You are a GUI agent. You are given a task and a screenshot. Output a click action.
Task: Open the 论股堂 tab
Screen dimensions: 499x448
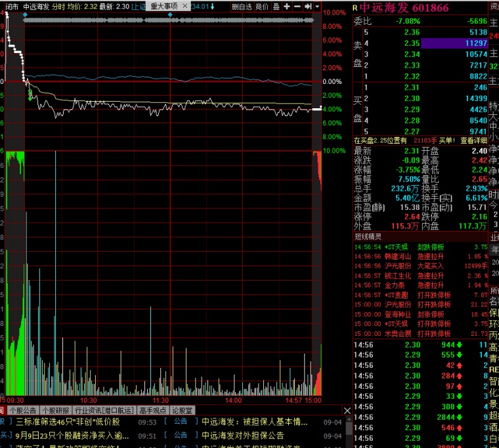[x=183, y=411]
